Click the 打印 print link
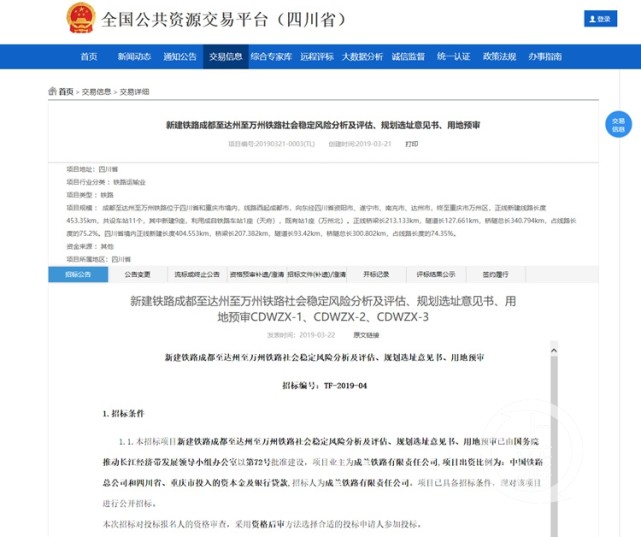 (x=411, y=144)
